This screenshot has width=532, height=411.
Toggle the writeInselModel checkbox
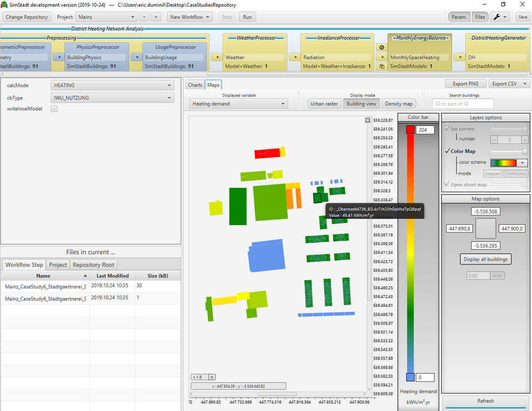click(53, 109)
